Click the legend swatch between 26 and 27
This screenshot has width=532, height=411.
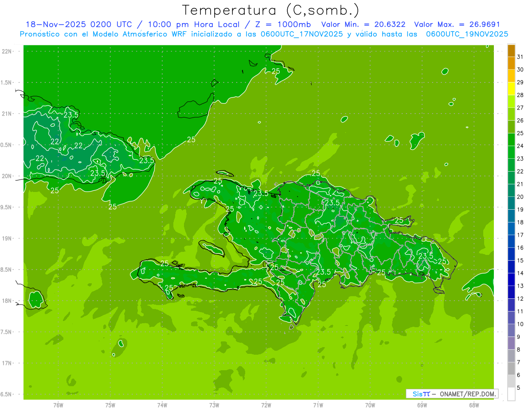point(511,114)
